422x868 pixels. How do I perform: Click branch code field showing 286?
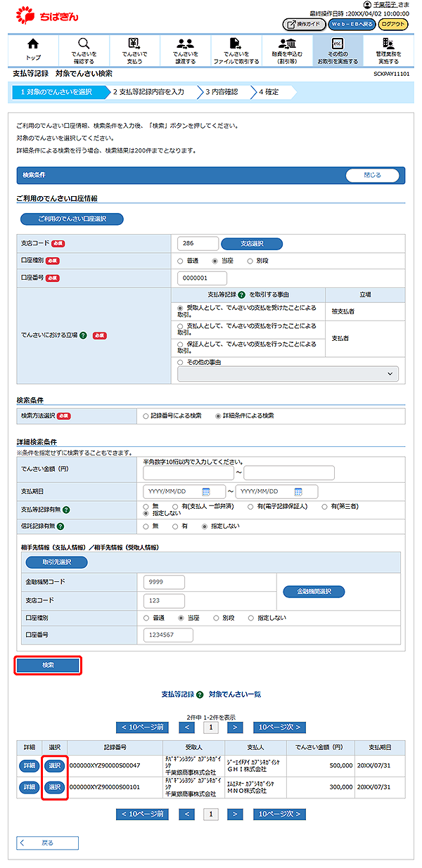pos(198,243)
